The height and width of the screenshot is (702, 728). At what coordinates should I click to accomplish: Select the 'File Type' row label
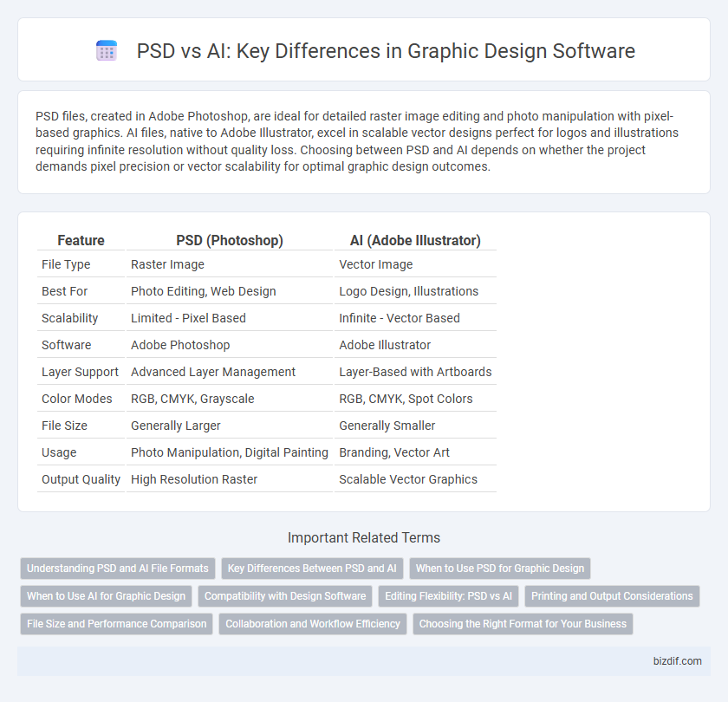(66, 264)
